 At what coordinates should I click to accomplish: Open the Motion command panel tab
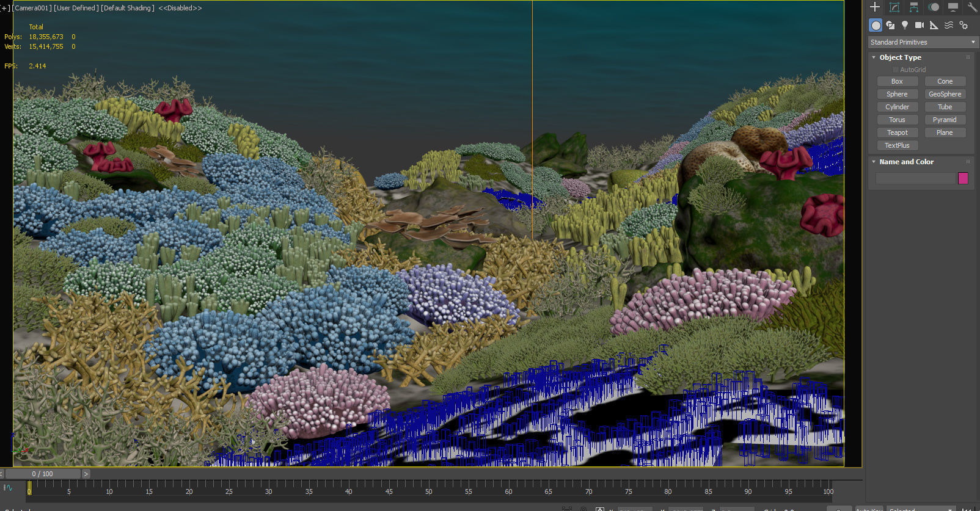[x=934, y=7]
